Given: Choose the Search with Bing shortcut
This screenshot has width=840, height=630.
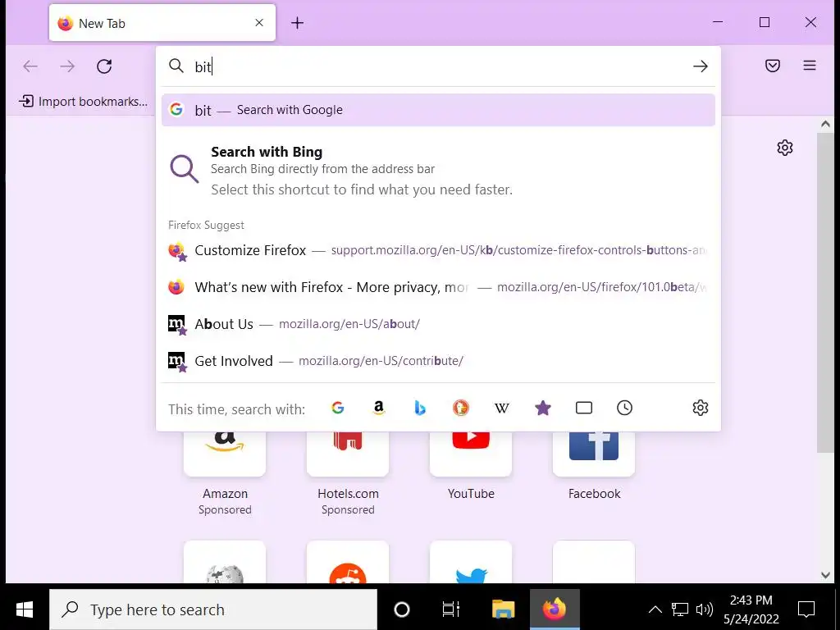Looking at the screenshot, I should (x=438, y=171).
